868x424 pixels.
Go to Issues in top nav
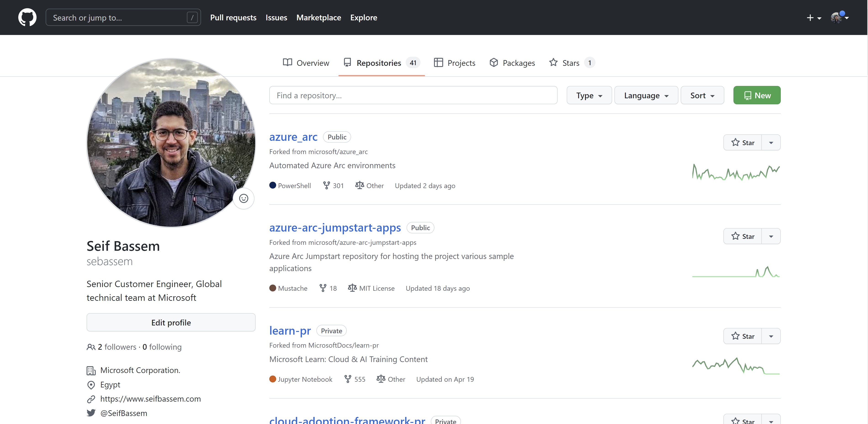coord(276,18)
